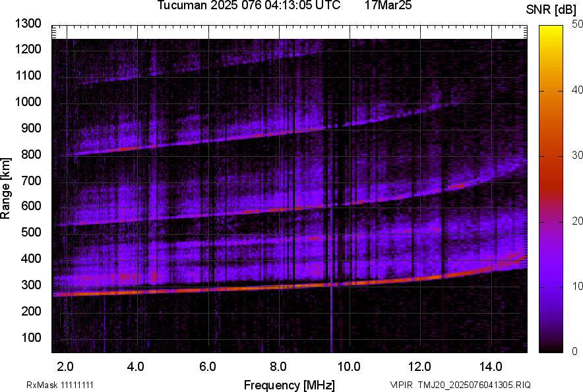Click frequency axis tick 14.0
This screenshot has width=583, height=392.
(x=491, y=367)
